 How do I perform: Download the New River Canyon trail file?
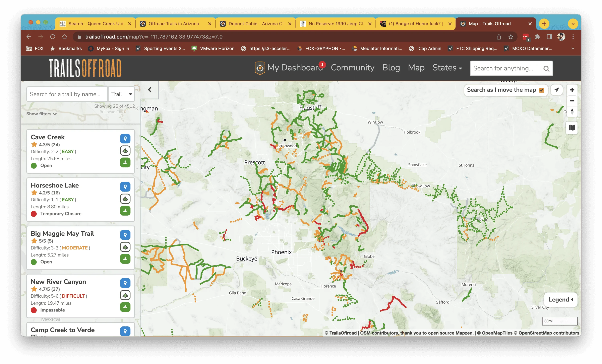point(125,307)
